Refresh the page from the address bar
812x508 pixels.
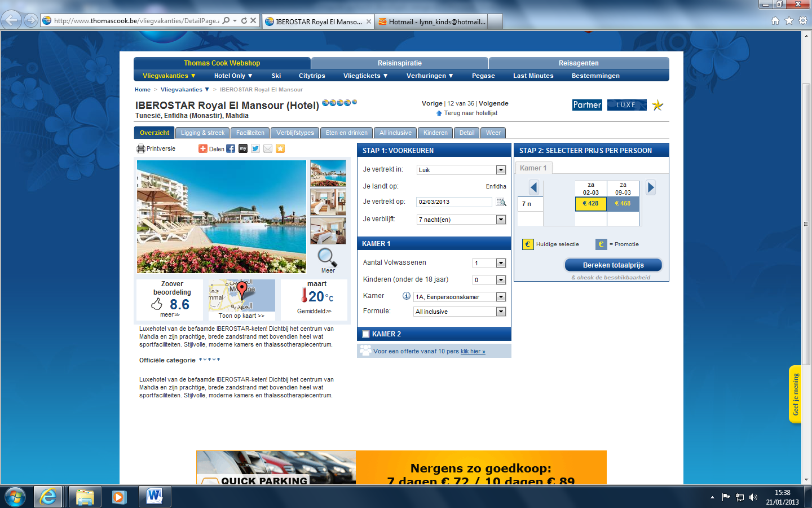(244, 21)
